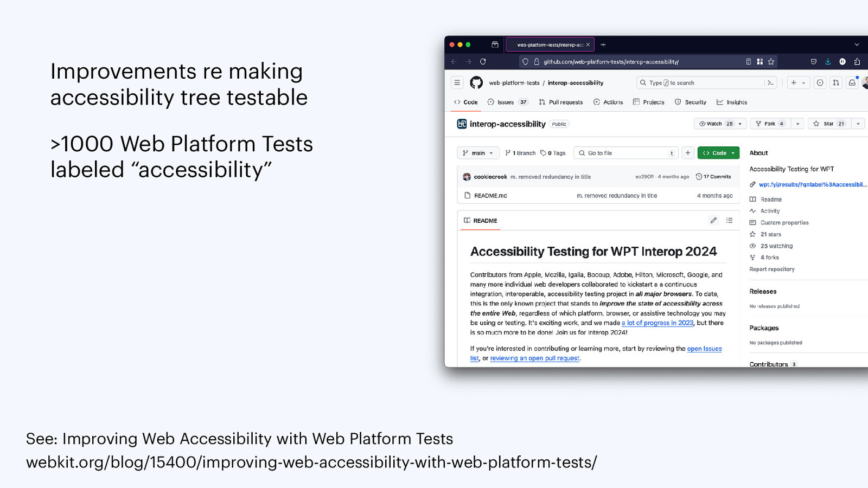Image resolution: width=868 pixels, height=488 pixels.
Task: Click the address bar URL field
Action: point(648,62)
